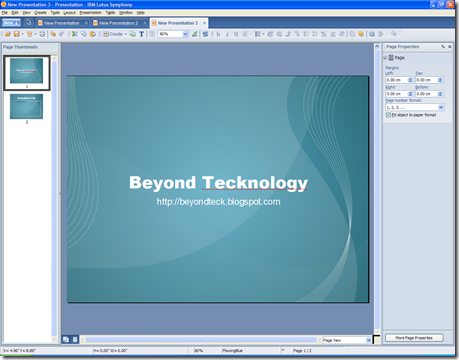Screen dimensions: 459x360
Task: Open the View menu
Action: tap(26, 13)
